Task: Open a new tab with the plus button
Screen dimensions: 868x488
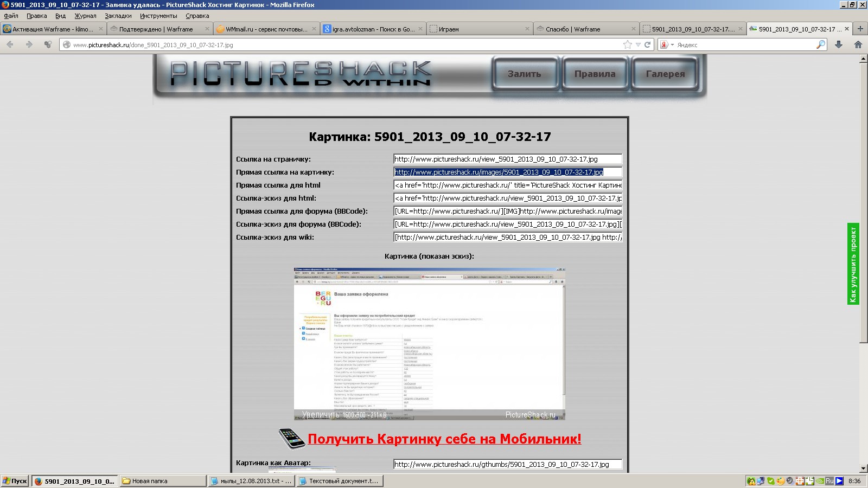Action: (x=860, y=29)
